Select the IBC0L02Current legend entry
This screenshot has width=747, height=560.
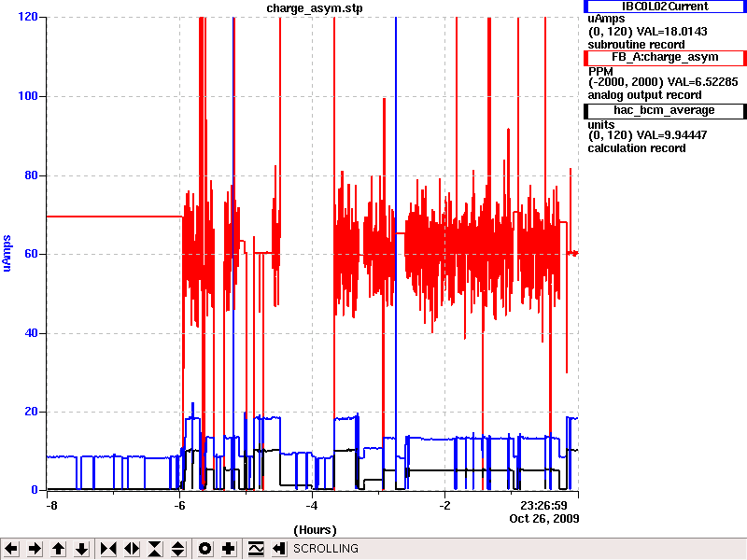(665, 7)
